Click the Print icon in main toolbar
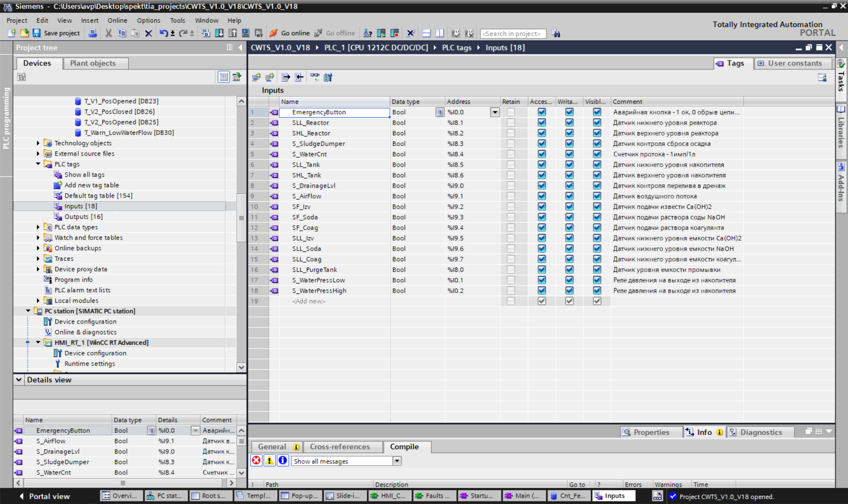The image size is (848, 504). tap(92, 33)
